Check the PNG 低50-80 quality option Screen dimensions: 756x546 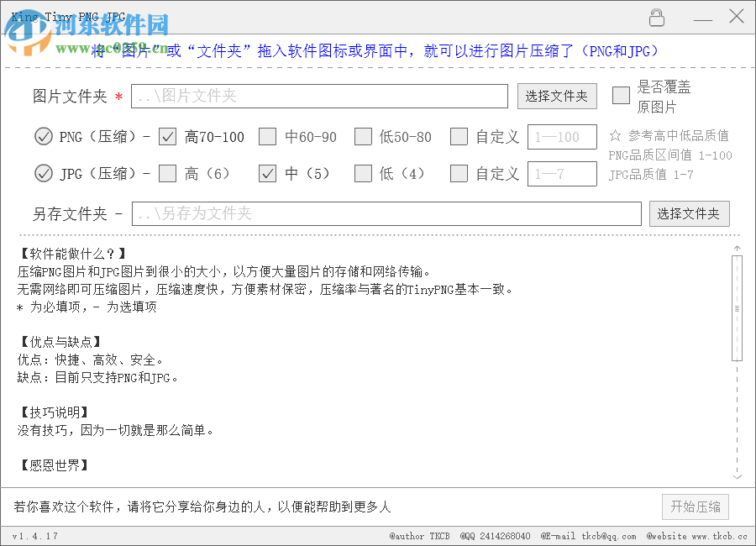(x=363, y=136)
